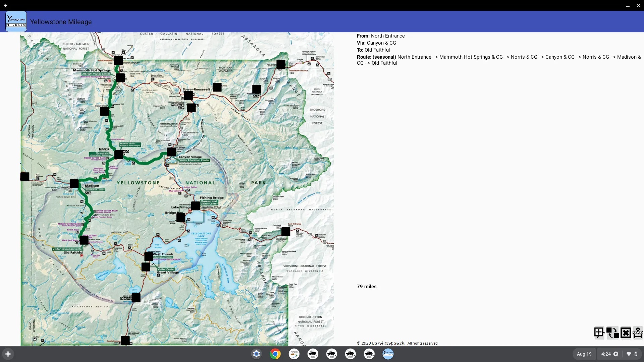Select the To destination menu item
This screenshot has height=362, width=644.
[x=373, y=50]
